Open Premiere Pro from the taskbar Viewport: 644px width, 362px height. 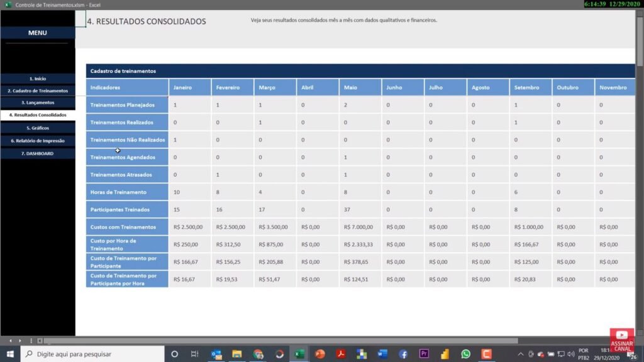[424, 354]
